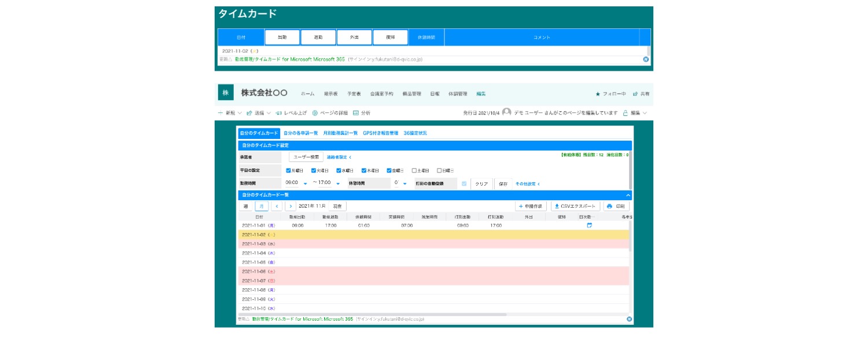The image size is (868, 338).
Task: Click the demo user avatar icon
Action: (507, 112)
